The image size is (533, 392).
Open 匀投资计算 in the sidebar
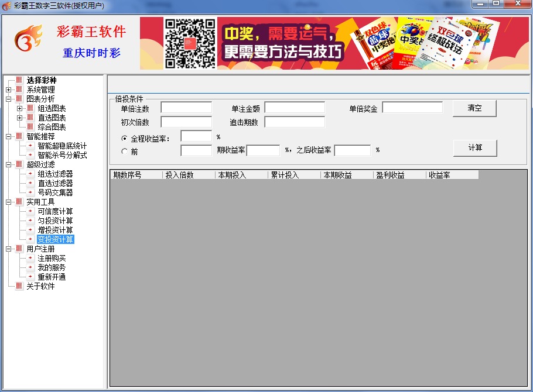[55, 221]
